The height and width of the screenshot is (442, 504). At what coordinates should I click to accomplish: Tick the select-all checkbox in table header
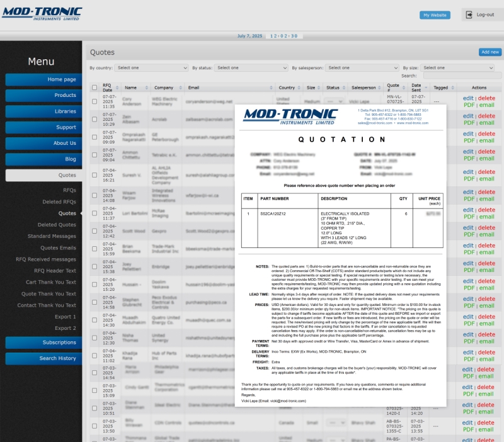[94, 88]
